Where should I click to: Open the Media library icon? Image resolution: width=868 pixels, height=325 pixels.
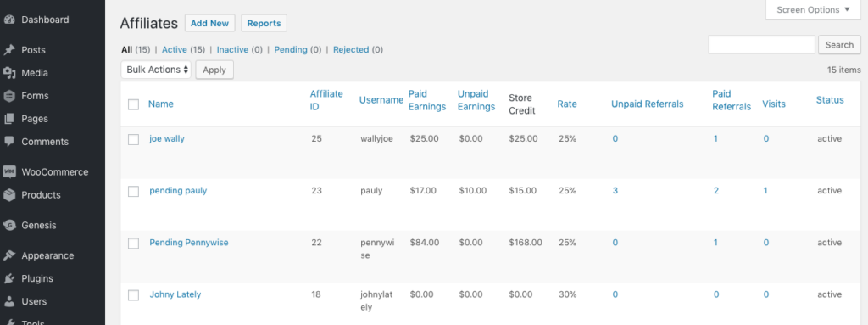[x=8, y=73]
